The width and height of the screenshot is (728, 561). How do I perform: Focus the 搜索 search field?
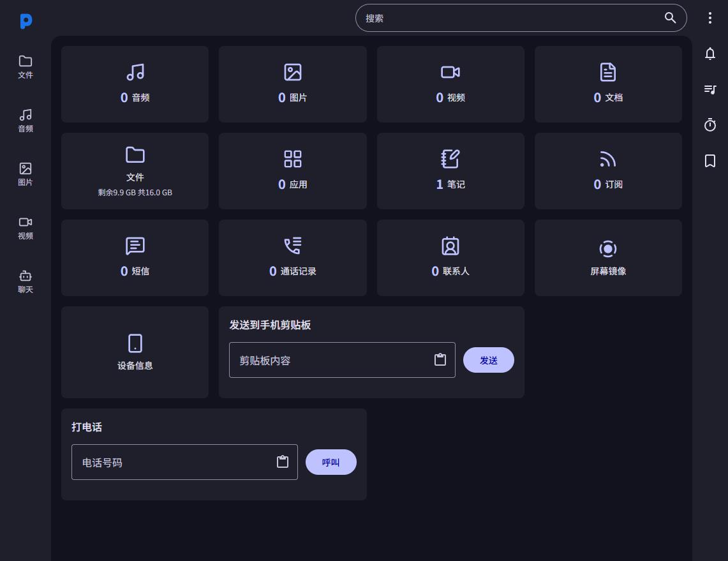521,18
